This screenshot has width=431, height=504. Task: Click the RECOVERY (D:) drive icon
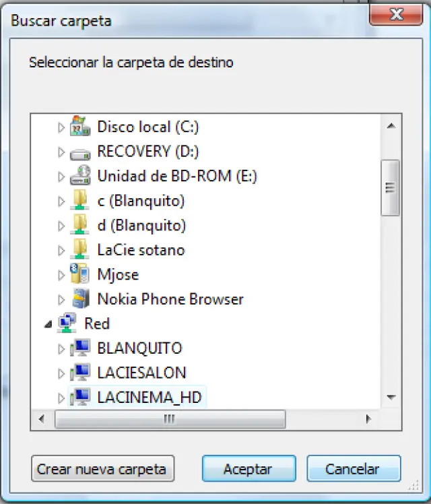(80, 152)
